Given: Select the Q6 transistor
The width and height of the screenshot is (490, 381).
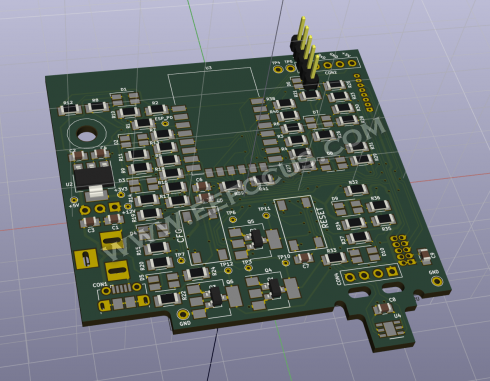Looking at the screenshot, I should coord(215,296).
